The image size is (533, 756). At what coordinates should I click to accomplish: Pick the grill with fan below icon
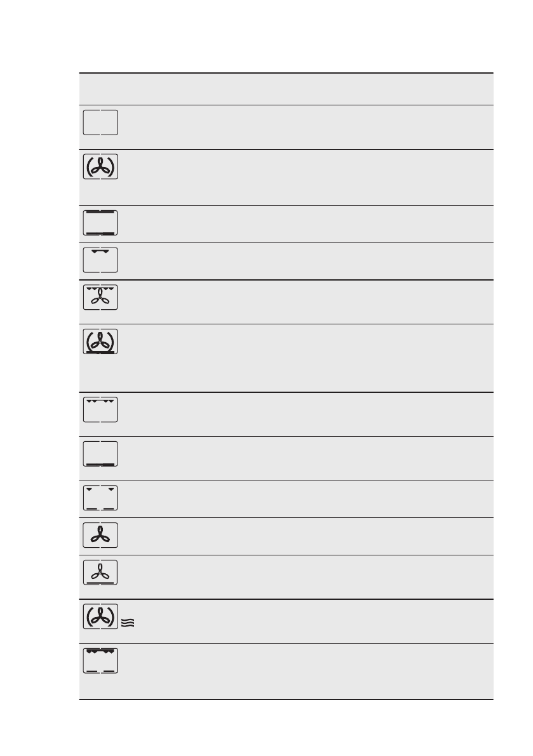[x=100, y=297]
